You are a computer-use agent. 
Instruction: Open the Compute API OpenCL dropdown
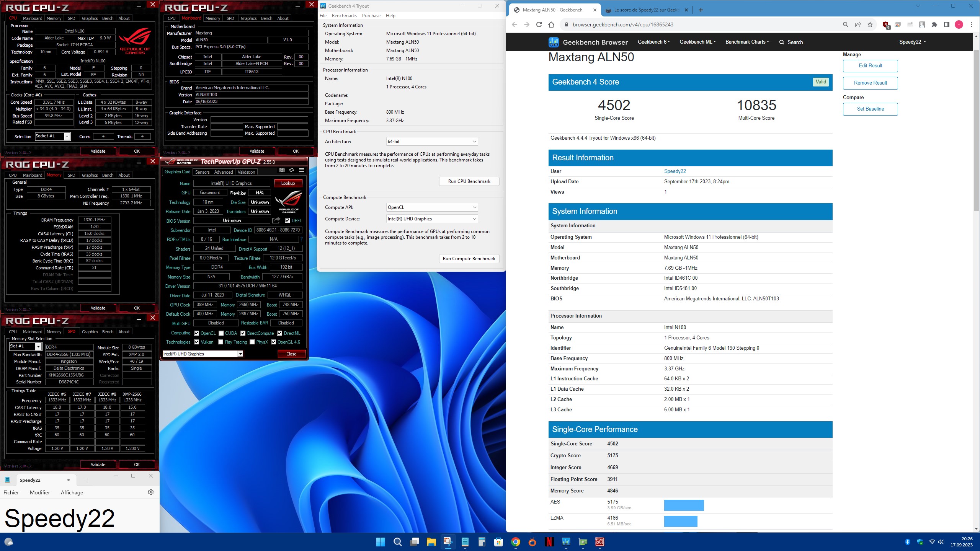(432, 207)
